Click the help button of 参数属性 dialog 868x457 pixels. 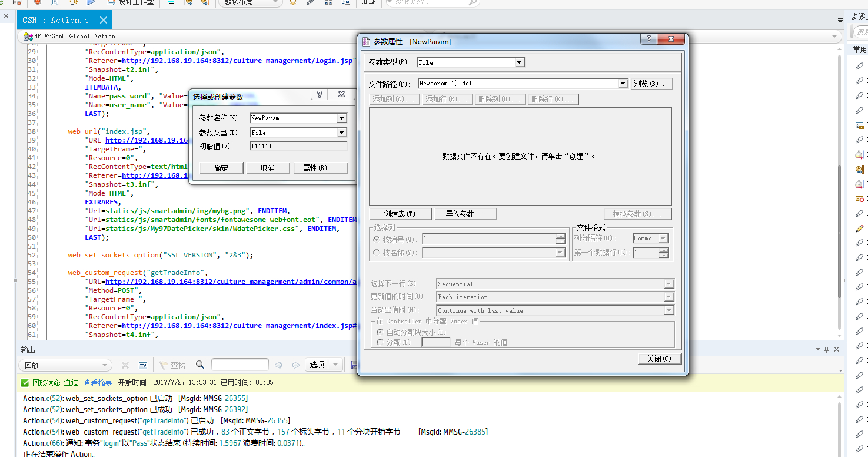(649, 41)
